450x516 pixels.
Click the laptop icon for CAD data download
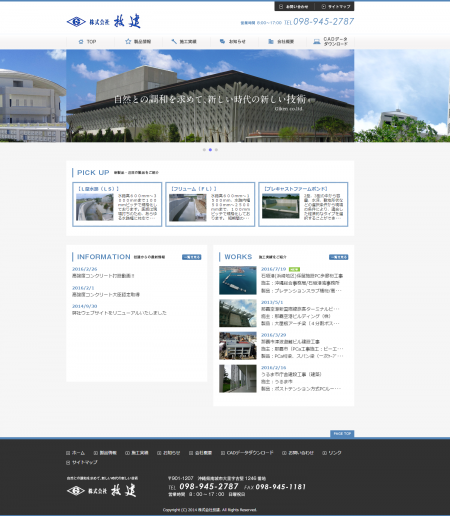coord(317,42)
